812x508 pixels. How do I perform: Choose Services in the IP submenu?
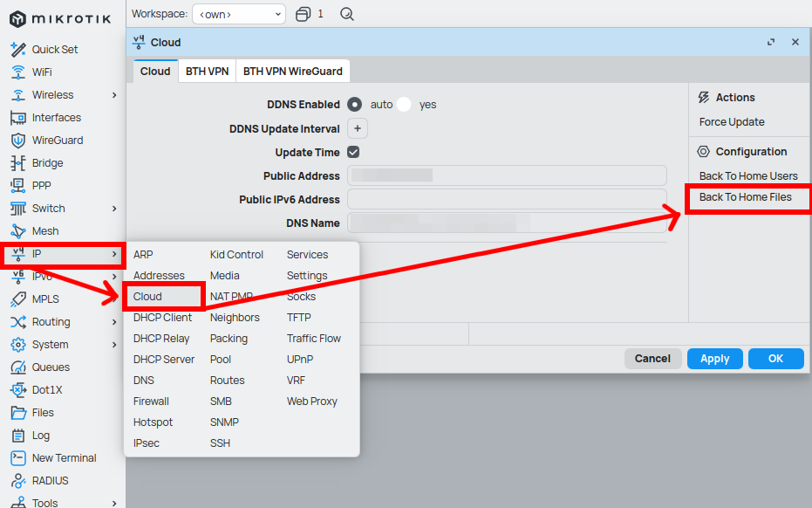(307, 255)
